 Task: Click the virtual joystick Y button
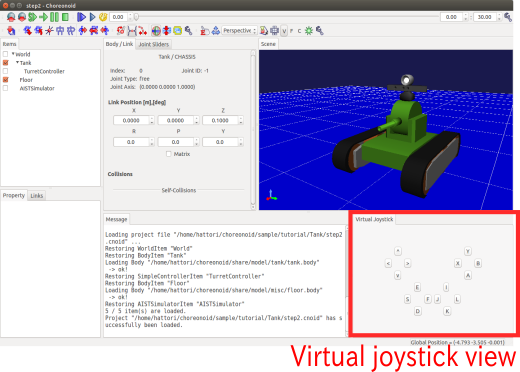click(468, 251)
